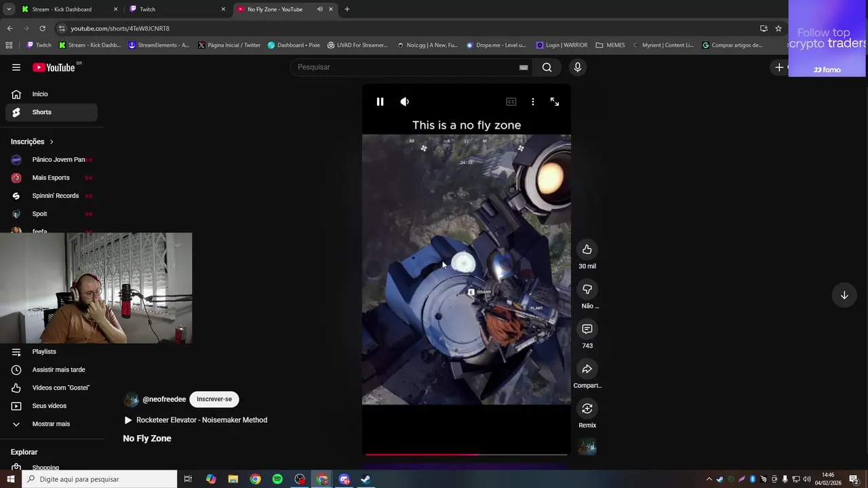Image resolution: width=868 pixels, height=488 pixels.
Task: Open Playlists in sidebar
Action: (52, 352)
